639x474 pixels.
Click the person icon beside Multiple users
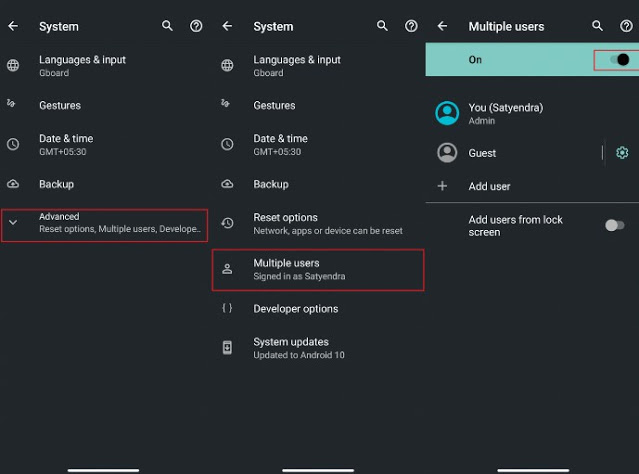point(227,269)
